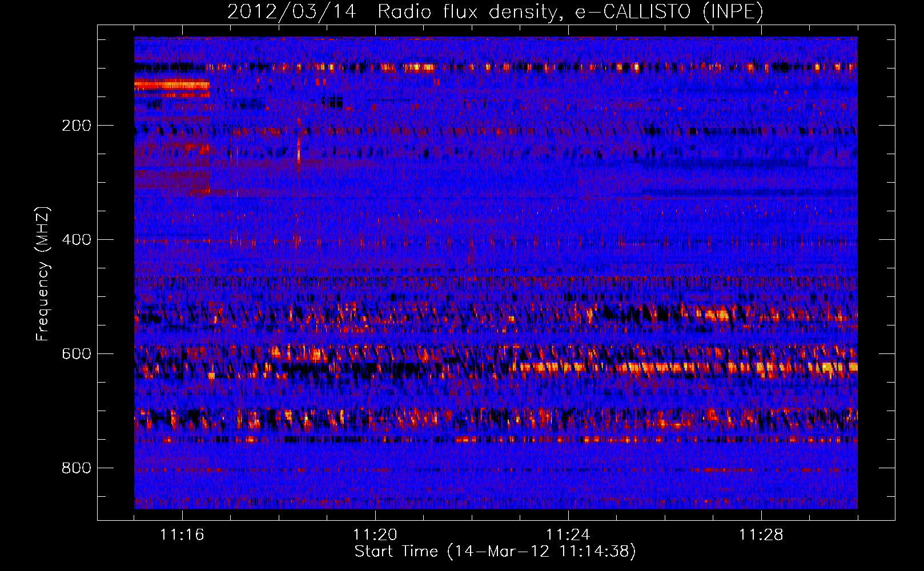The height and width of the screenshot is (571, 924).
Task: Click the 400 frequency tick label
Action: click(77, 240)
